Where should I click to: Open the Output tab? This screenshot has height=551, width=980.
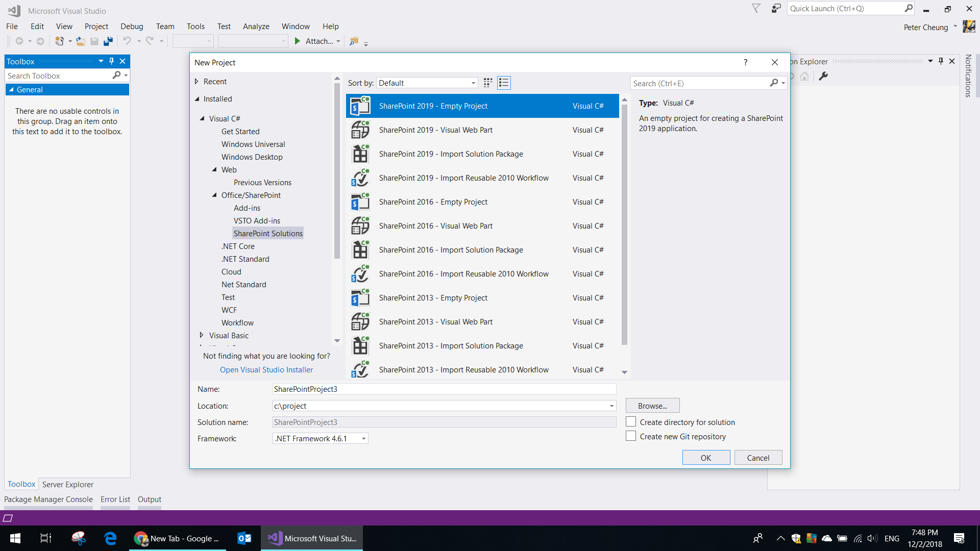tap(150, 499)
